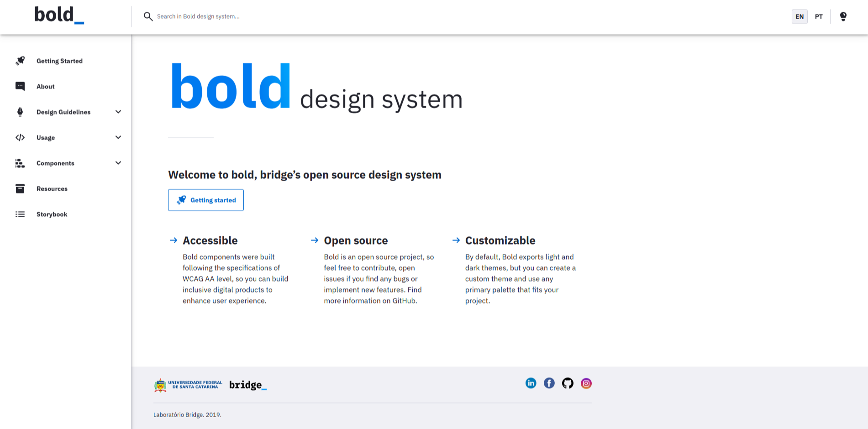Click the bold_ logo in header

pyautogui.click(x=59, y=15)
